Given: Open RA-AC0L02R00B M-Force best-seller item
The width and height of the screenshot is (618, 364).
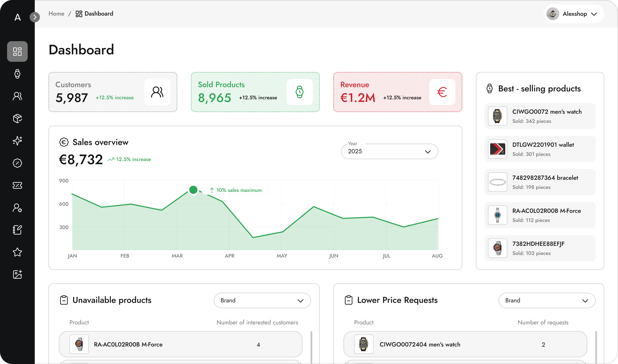Looking at the screenshot, I should (x=540, y=215).
